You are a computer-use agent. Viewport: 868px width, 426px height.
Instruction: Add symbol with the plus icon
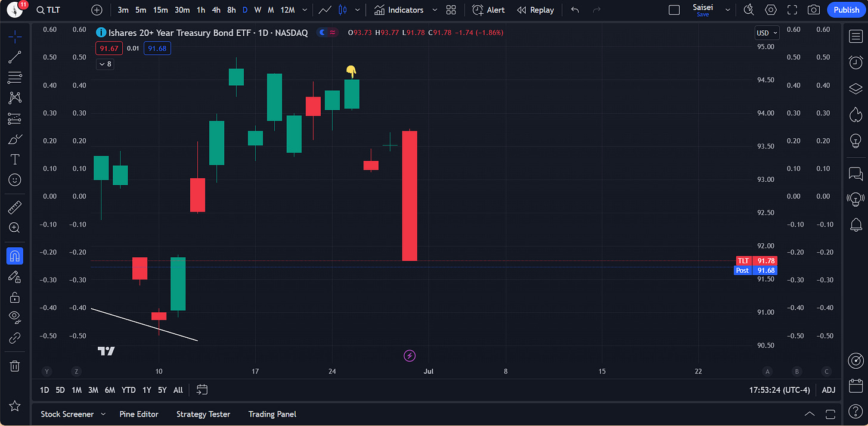(x=97, y=10)
